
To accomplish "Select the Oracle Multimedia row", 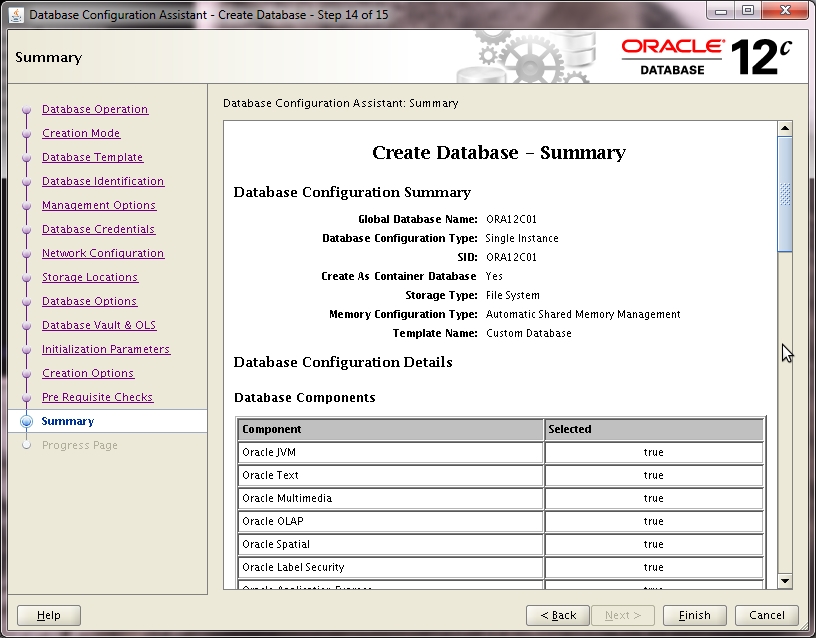I will 501,498.
